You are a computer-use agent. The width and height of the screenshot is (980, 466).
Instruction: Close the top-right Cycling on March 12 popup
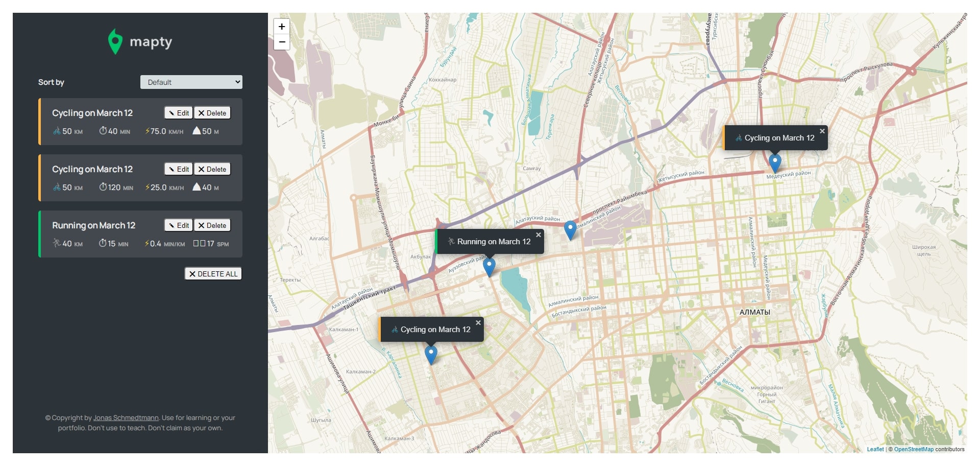click(822, 131)
